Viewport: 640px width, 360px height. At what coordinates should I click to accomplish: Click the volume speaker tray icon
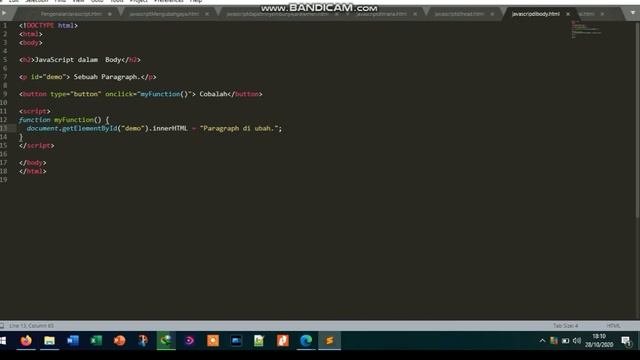click(577, 340)
